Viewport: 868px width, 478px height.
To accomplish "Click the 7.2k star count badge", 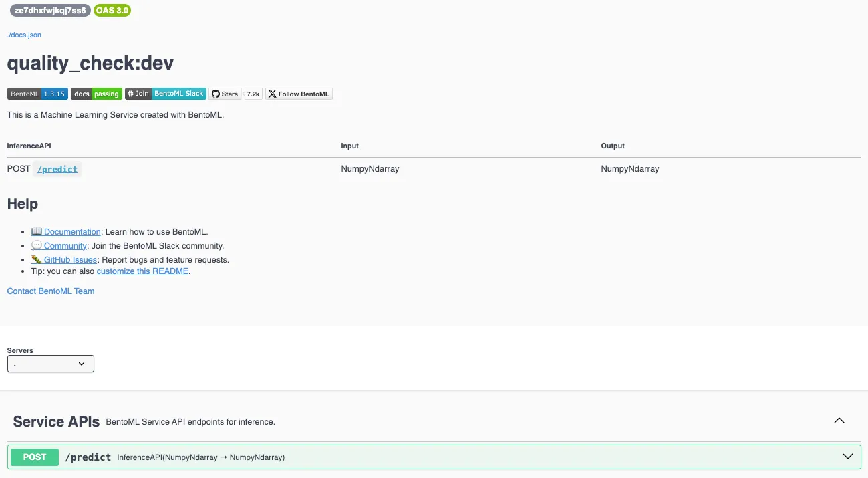I will point(253,94).
